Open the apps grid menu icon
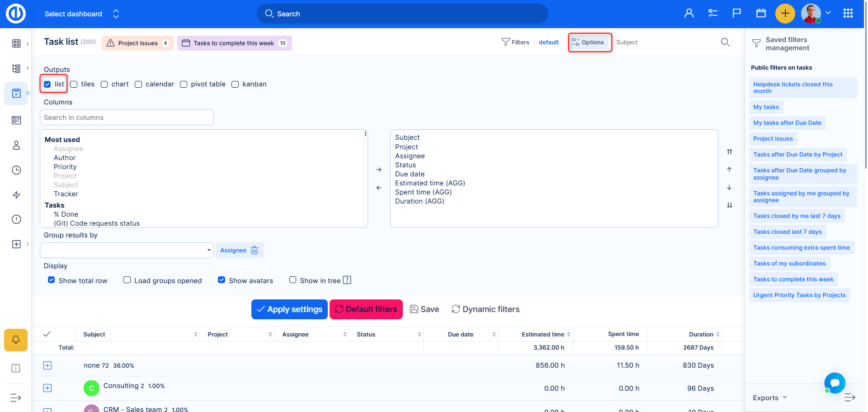The image size is (868, 412). pos(848,14)
